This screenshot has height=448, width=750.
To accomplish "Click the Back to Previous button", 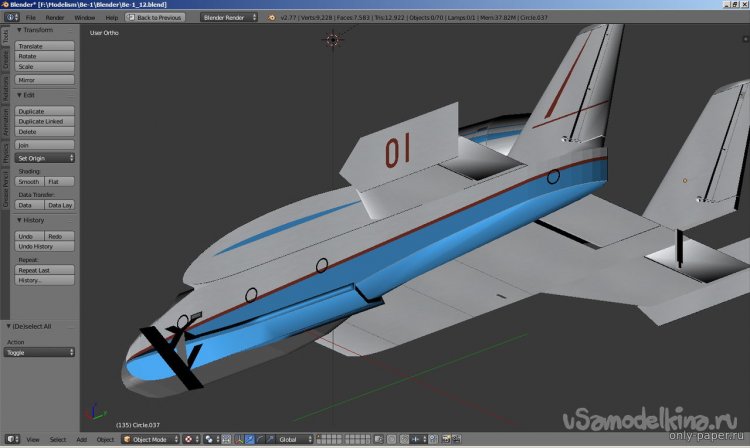I will point(155,17).
